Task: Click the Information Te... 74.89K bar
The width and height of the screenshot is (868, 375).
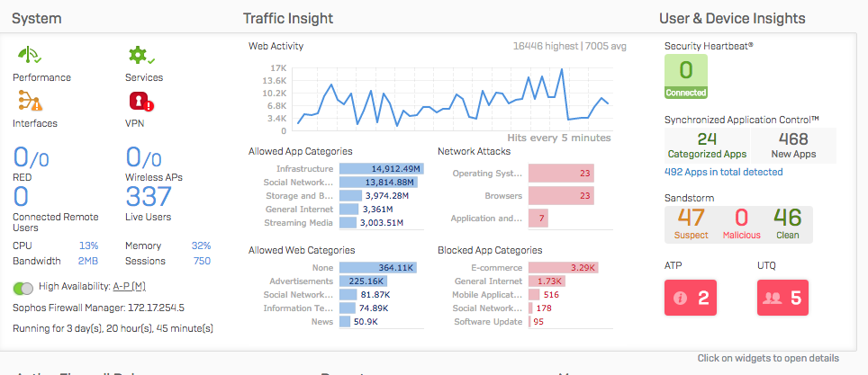Action: pyautogui.click(x=347, y=308)
